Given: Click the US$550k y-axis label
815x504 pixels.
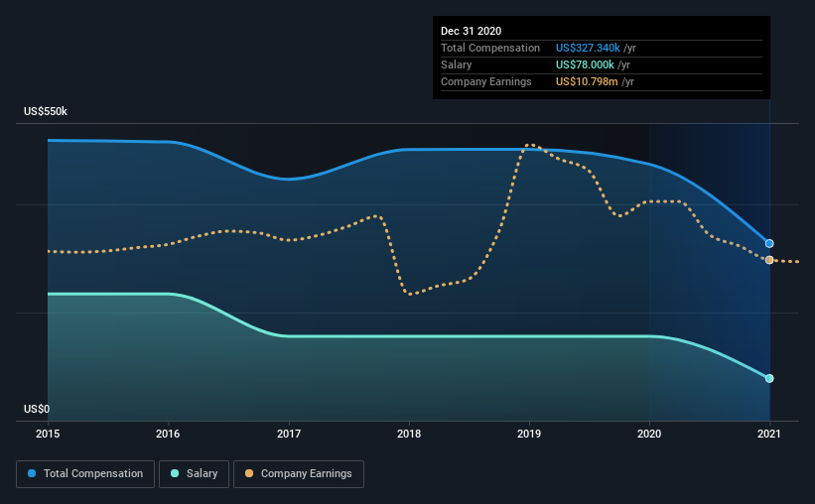Looking at the screenshot, I should coord(46,112).
